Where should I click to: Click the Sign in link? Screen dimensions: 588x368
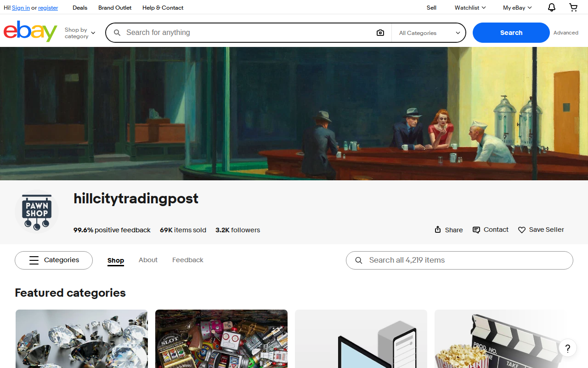click(21, 7)
